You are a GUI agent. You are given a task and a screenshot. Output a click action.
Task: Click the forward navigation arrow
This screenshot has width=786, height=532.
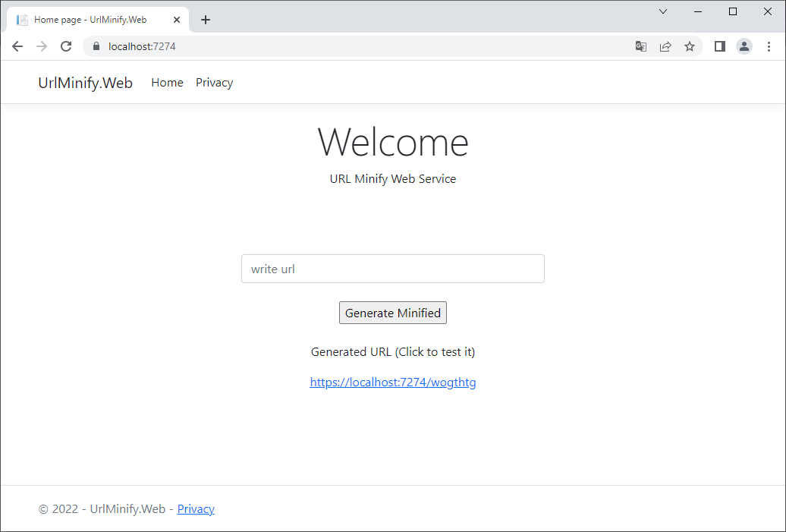(x=42, y=46)
